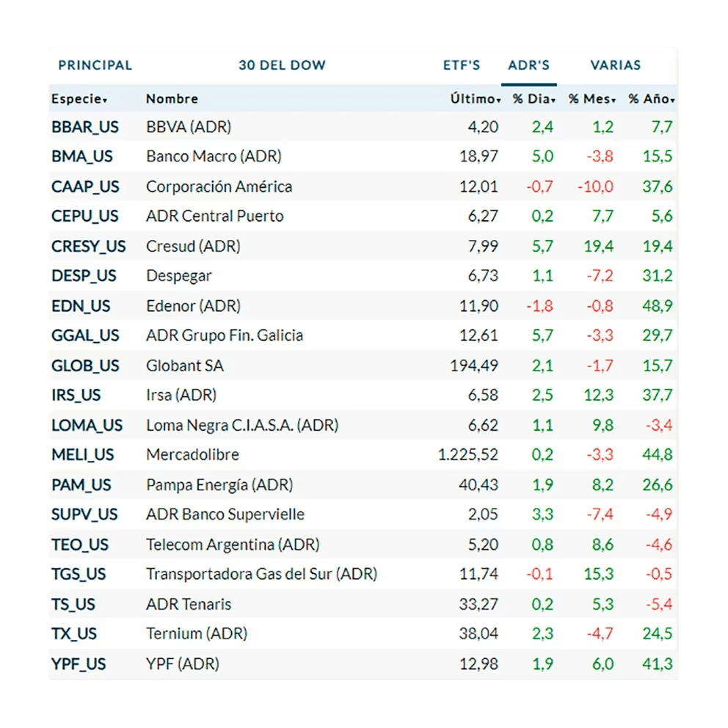Select Ternium's last price 38,04
Viewport: 728px width, 728px height.
pos(478,634)
